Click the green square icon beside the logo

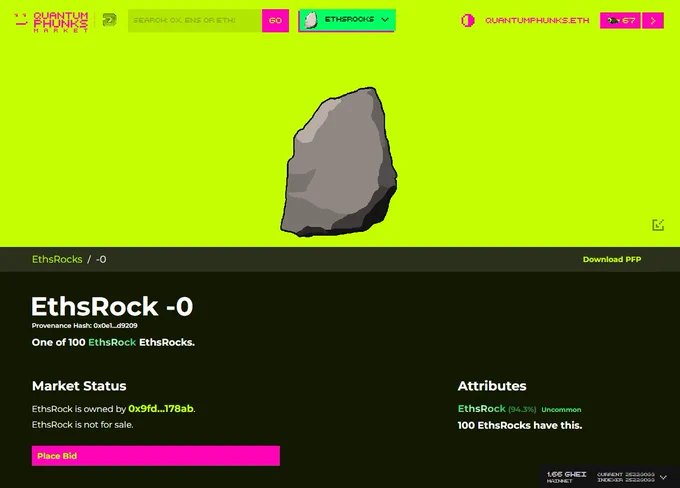click(109, 20)
